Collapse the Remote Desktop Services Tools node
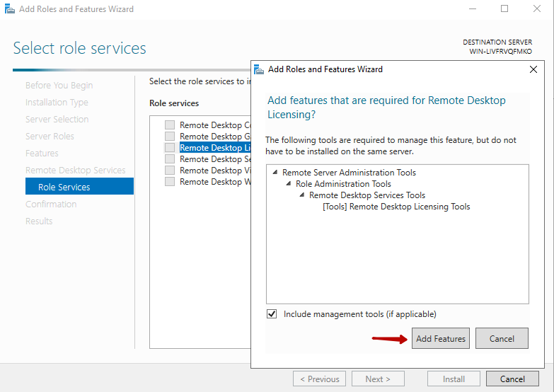The height and width of the screenshot is (392, 554). (x=302, y=195)
